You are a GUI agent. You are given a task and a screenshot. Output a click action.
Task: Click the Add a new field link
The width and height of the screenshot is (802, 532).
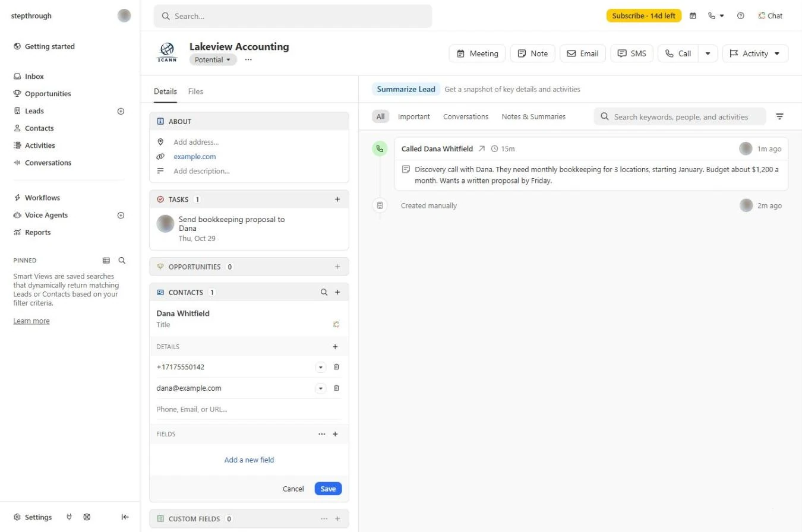[249, 460]
